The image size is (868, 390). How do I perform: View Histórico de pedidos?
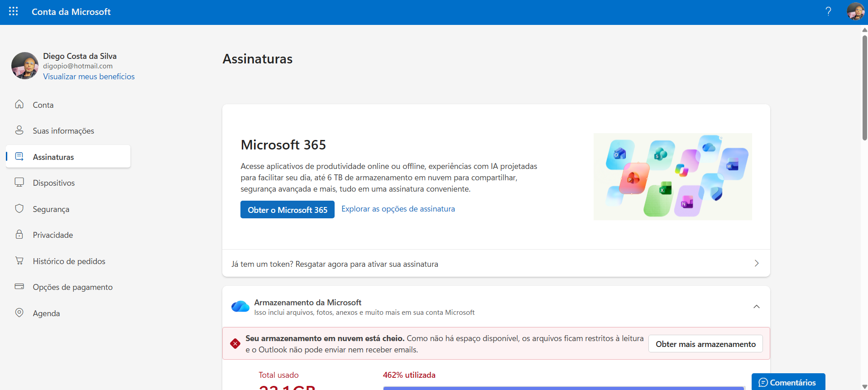pos(68,261)
